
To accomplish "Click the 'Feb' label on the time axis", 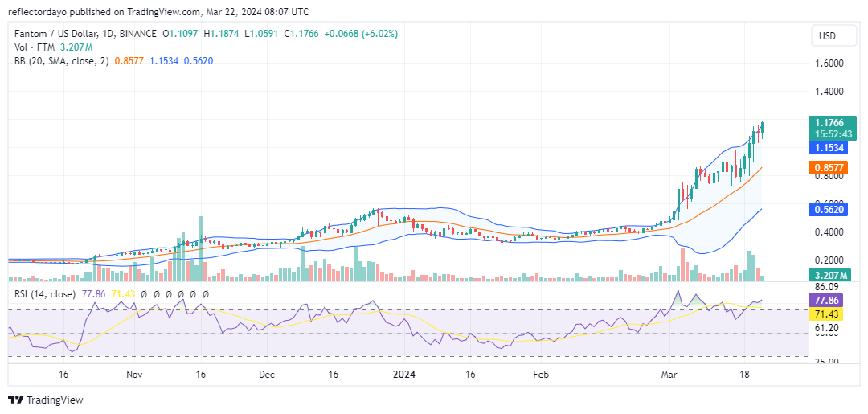I will [540, 375].
